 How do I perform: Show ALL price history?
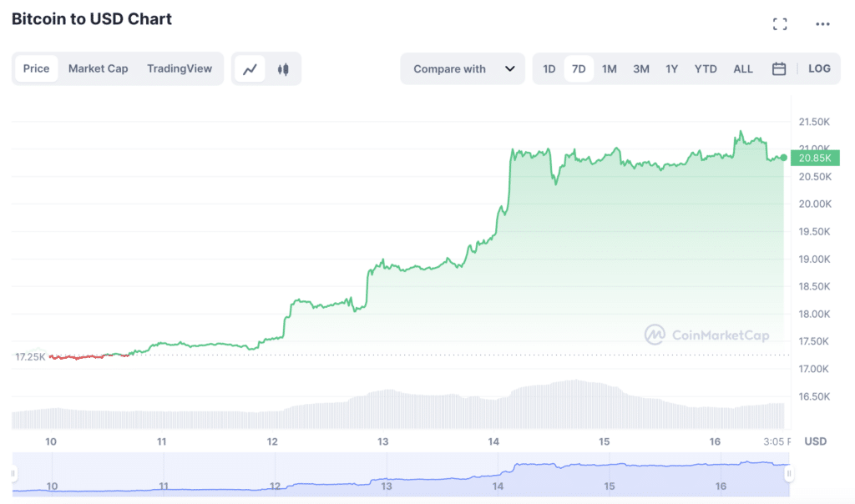click(742, 69)
